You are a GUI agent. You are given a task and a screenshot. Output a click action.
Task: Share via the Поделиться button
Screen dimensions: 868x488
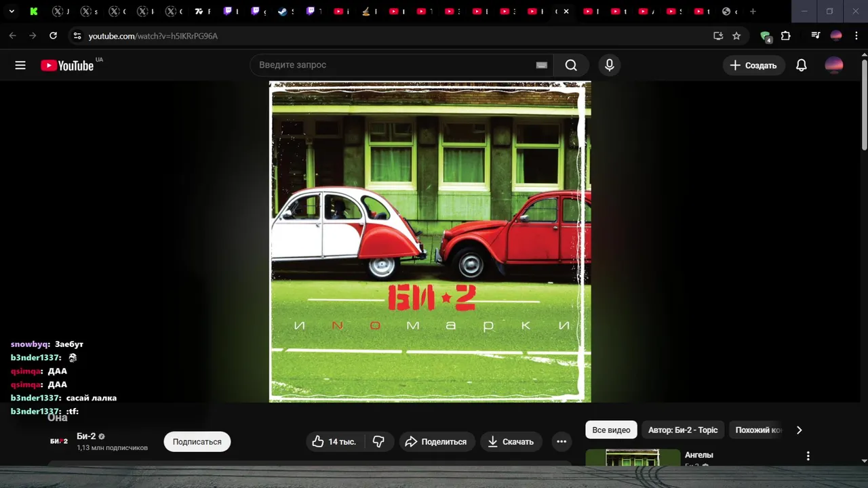point(437,441)
